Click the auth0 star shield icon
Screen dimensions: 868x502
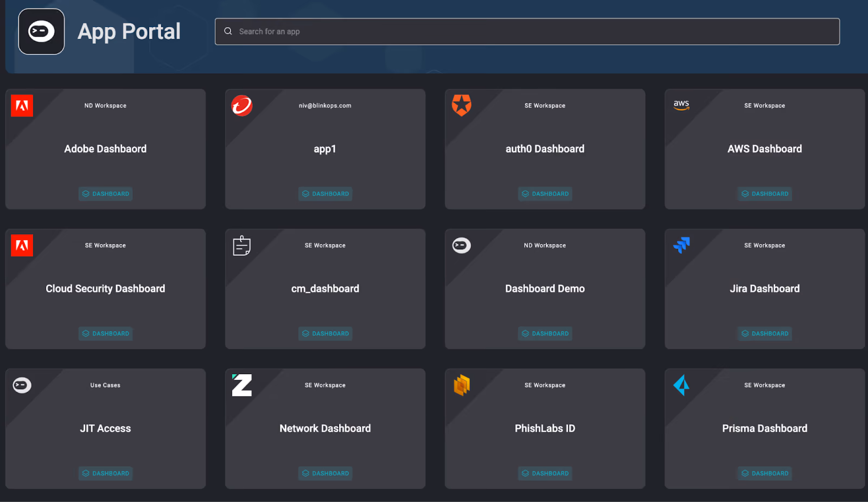point(462,105)
